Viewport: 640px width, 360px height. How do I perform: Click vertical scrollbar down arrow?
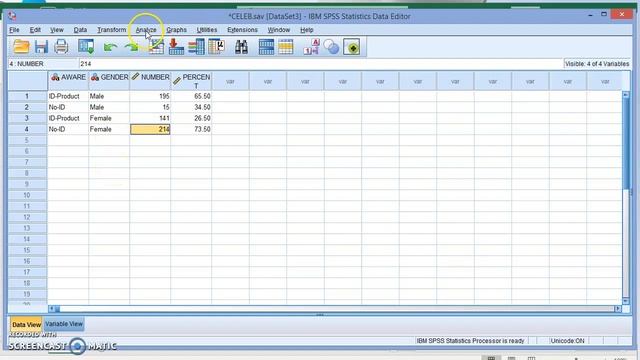626,301
